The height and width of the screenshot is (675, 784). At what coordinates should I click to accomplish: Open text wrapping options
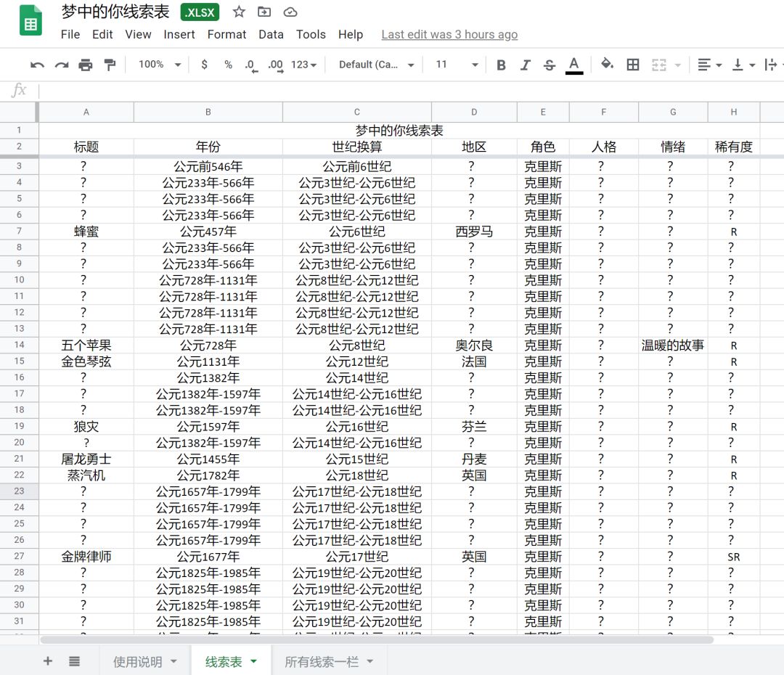click(771, 65)
